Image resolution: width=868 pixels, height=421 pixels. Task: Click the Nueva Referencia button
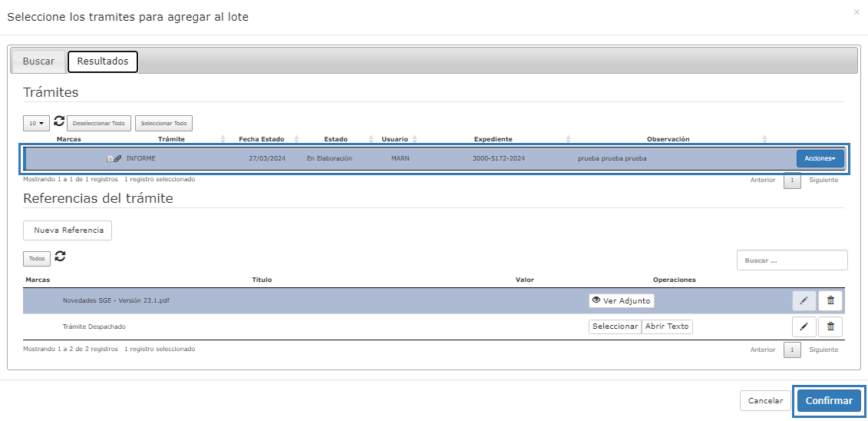click(x=68, y=230)
